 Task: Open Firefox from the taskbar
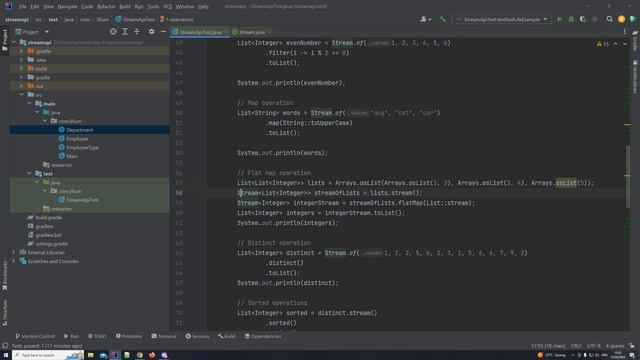[x=152, y=355]
